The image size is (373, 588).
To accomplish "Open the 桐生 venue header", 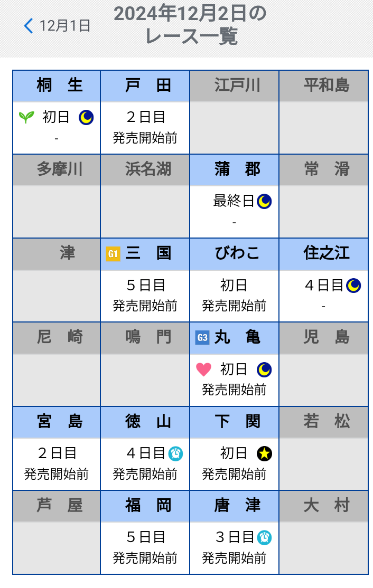I will (x=57, y=86).
